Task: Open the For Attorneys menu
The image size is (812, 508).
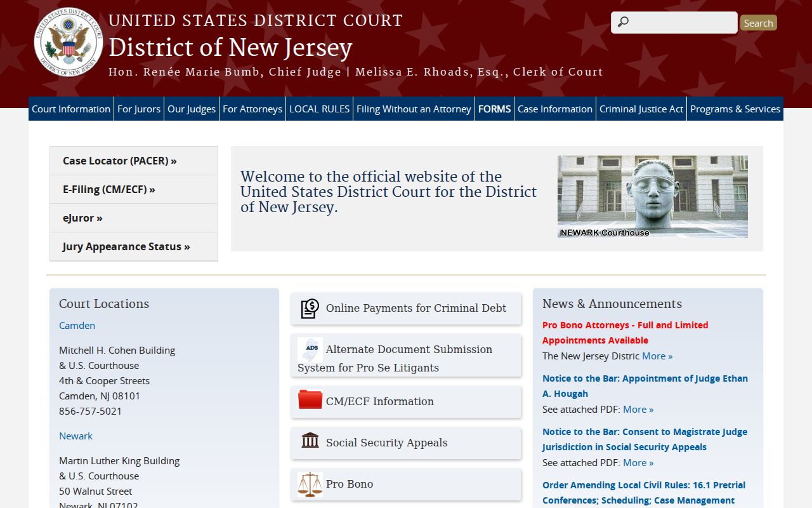Action: click(x=252, y=109)
